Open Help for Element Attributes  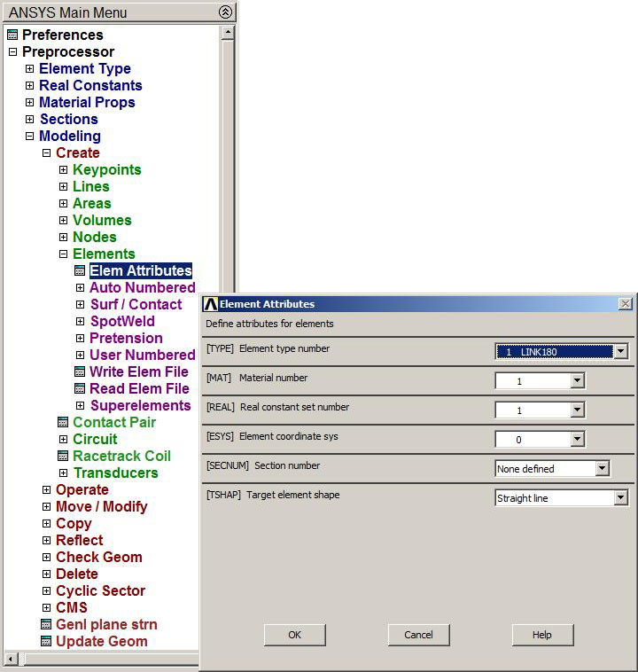click(542, 635)
